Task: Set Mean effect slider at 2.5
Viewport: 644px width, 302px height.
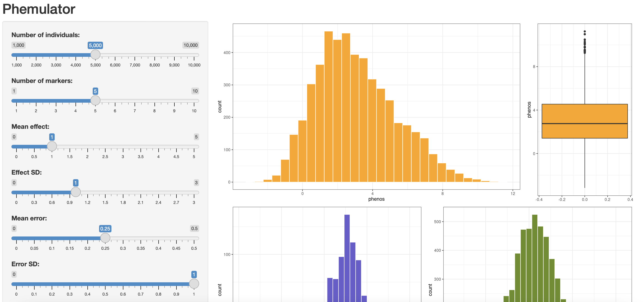Action: tap(105, 146)
